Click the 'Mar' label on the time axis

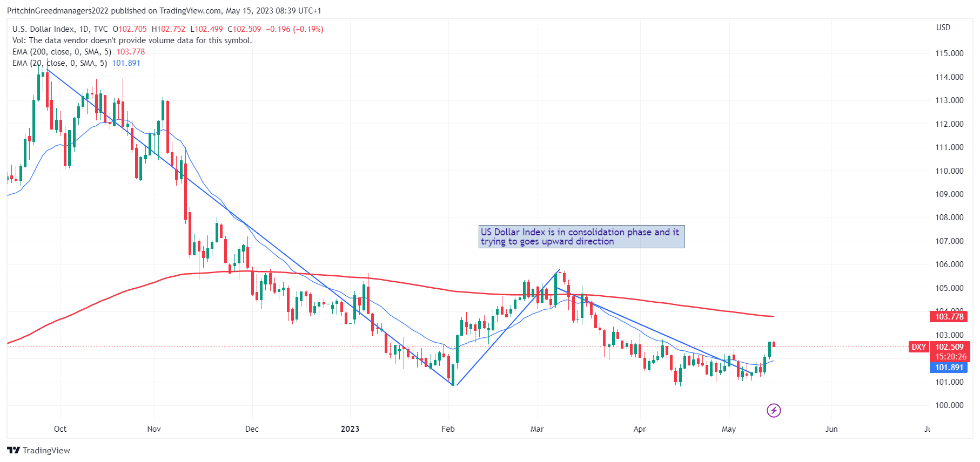(537, 429)
